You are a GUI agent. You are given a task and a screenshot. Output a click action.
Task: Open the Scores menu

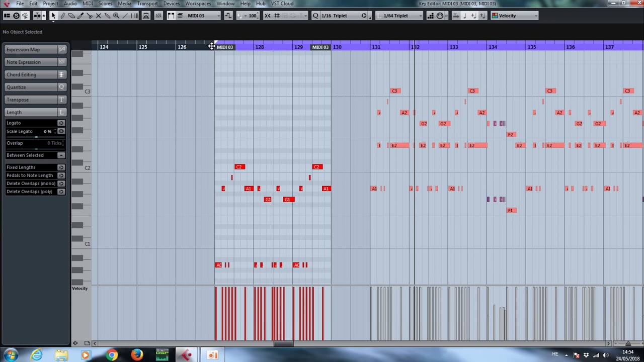(x=105, y=4)
